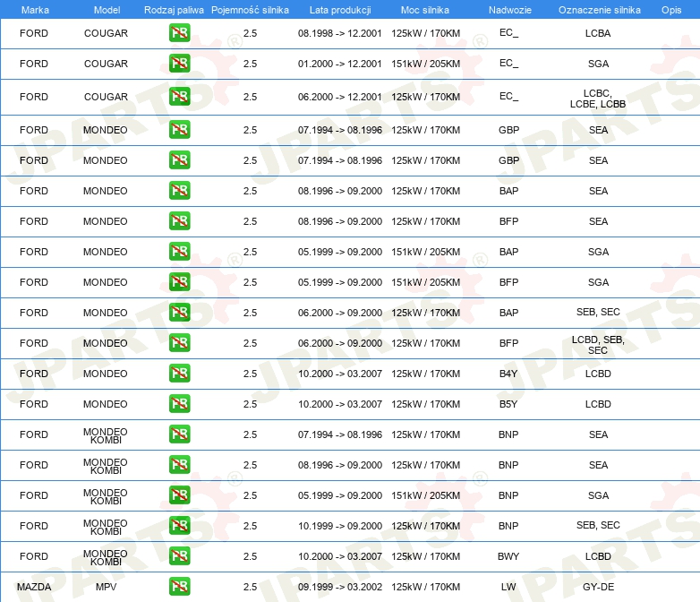Click the Nadwozie column header
Screen dimensions: 700x602
click(510, 10)
